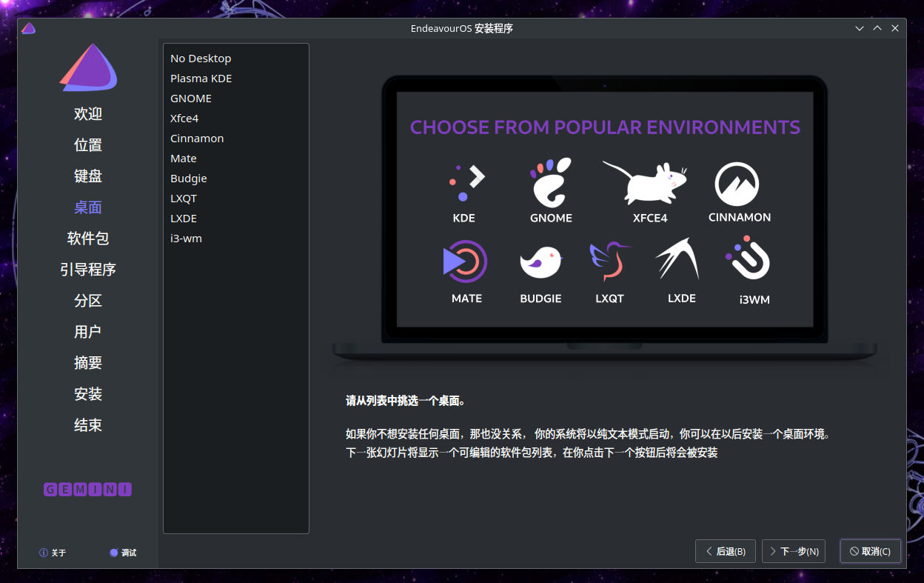
Task: Click the text 请从列表中挑选一个桌面。
Action: tap(405, 402)
